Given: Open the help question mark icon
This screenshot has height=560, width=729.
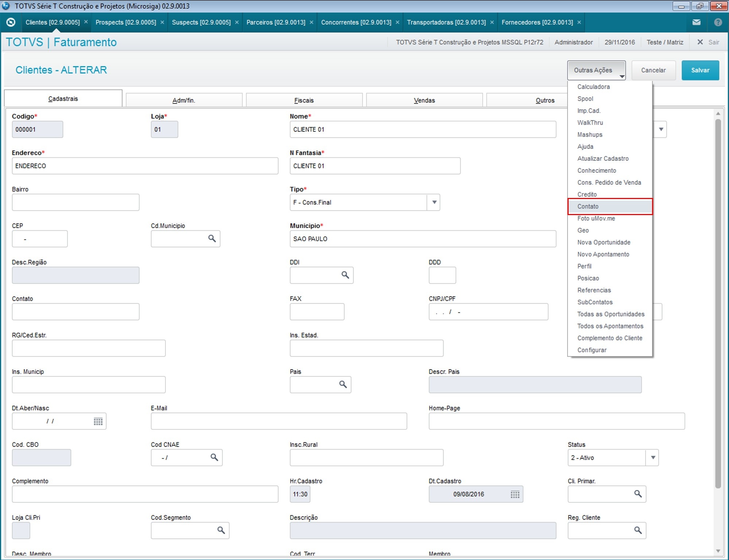Looking at the screenshot, I should coord(718,22).
